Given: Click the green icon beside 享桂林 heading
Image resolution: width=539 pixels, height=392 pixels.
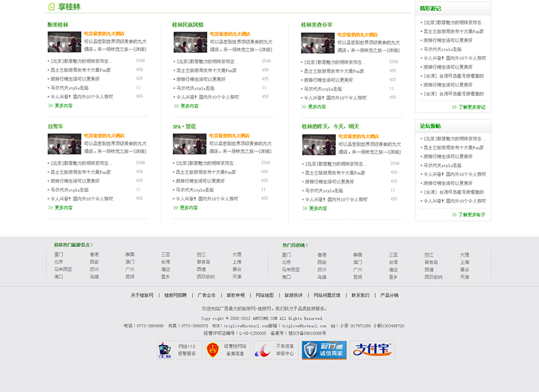Looking at the screenshot, I should (x=52, y=7).
